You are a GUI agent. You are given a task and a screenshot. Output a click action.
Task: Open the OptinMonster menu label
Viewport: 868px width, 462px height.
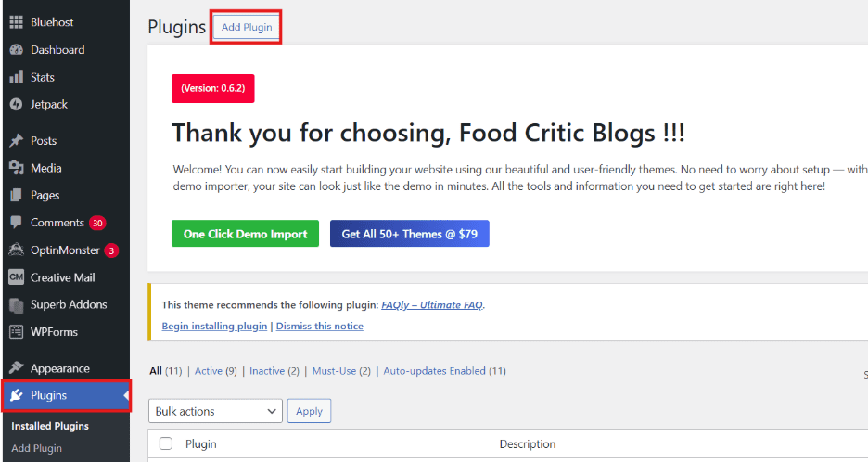pyautogui.click(x=65, y=250)
